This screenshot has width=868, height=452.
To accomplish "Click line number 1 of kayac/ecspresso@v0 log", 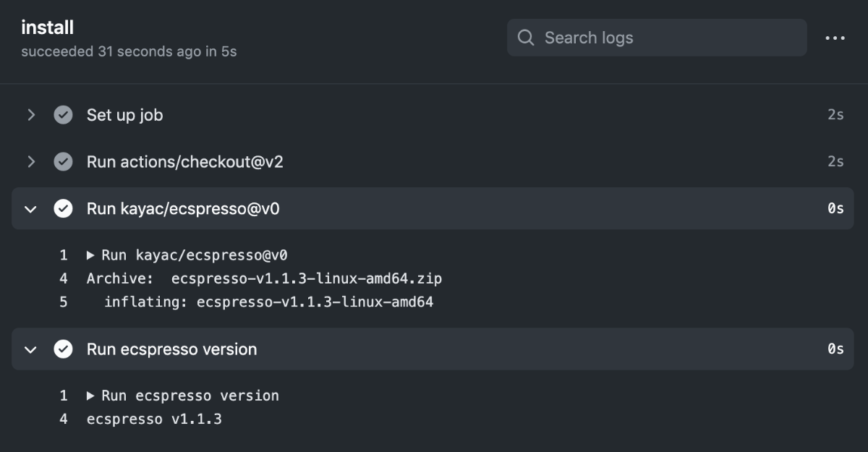I will (64, 255).
